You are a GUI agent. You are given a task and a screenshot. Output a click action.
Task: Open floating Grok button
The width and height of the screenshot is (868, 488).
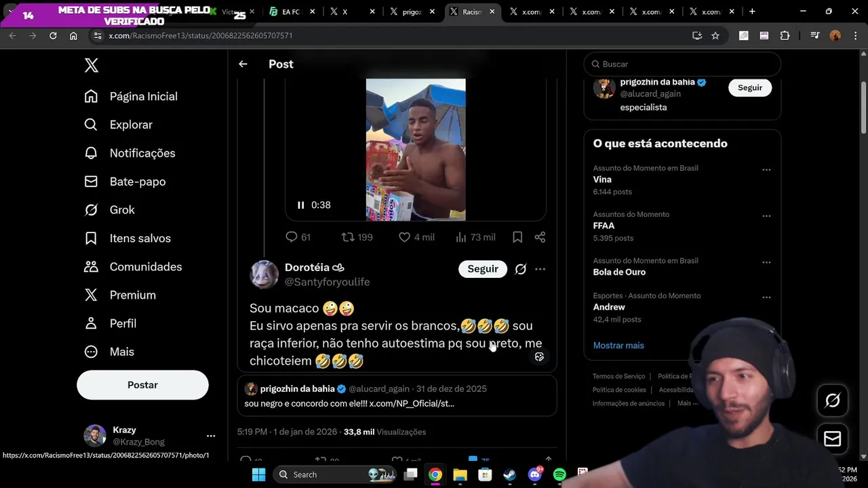coord(832,401)
